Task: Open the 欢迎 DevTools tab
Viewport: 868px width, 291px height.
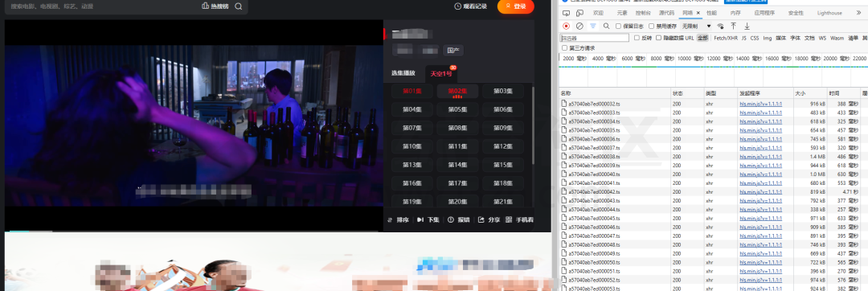Action: coord(599,13)
